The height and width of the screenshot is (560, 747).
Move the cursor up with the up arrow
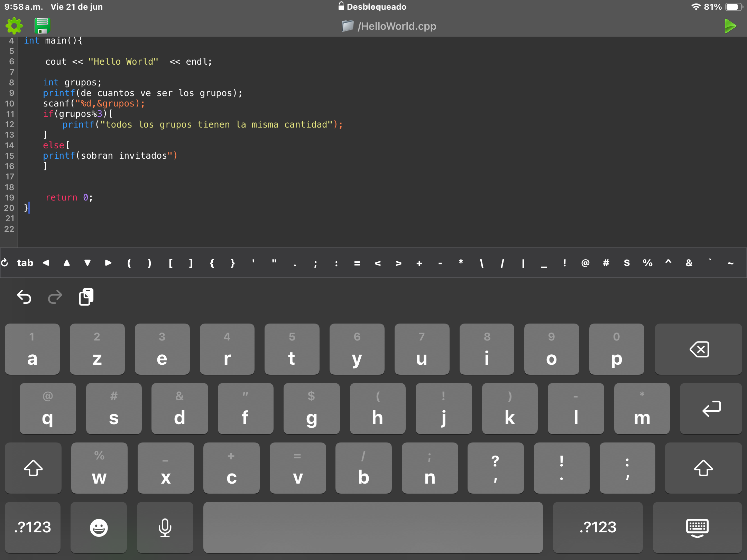tap(67, 263)
